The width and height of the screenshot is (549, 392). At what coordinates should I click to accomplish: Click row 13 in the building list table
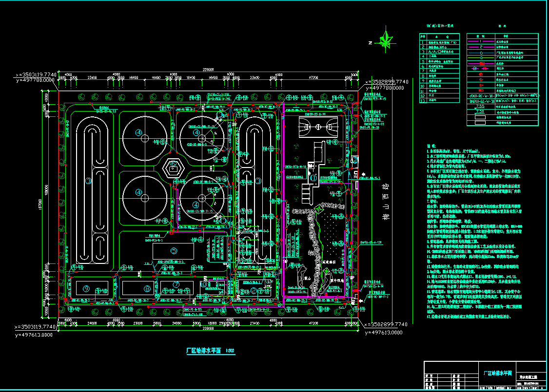coord(439,100)
